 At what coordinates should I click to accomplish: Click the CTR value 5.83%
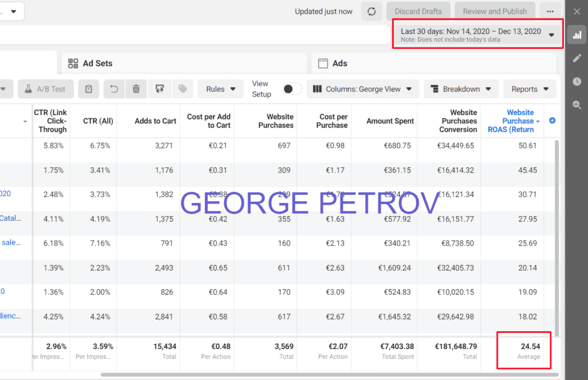click(53, 145)
